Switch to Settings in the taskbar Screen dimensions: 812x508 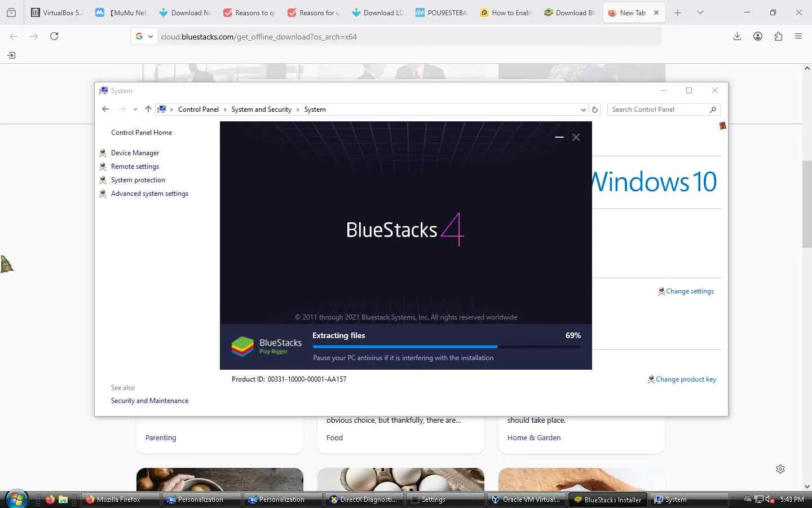pos(444,500)
